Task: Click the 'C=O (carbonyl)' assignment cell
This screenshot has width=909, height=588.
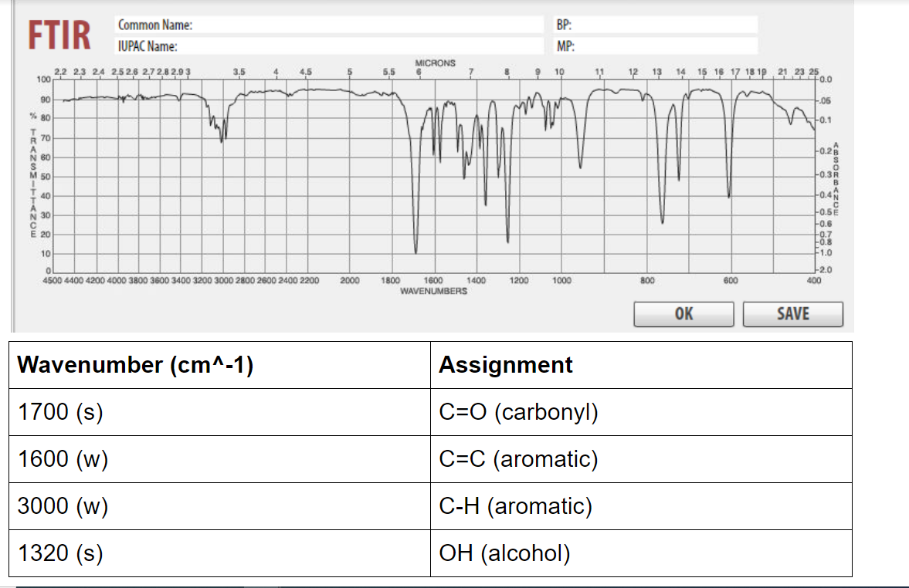Action: pyautogui.click(x=641, y=412)
